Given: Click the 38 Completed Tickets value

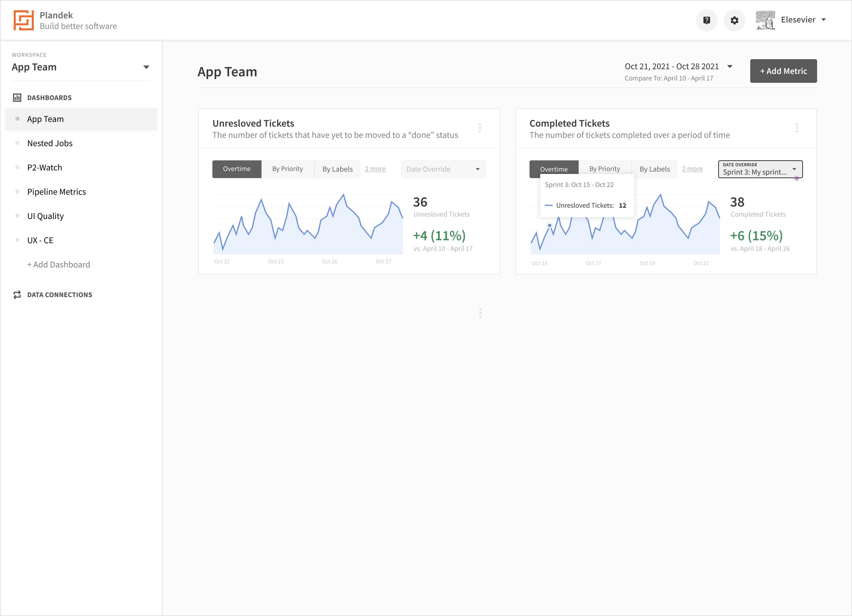Looking at the screenshot, I should 737,202.
